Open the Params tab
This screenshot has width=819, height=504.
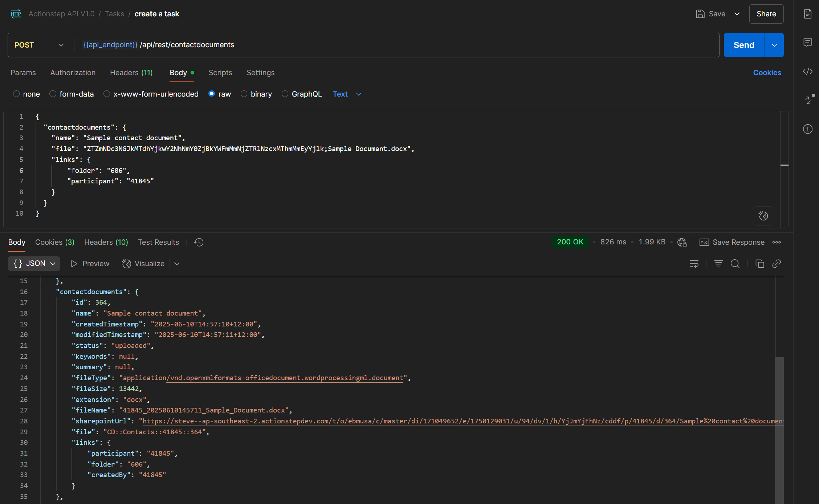(23, 73)
